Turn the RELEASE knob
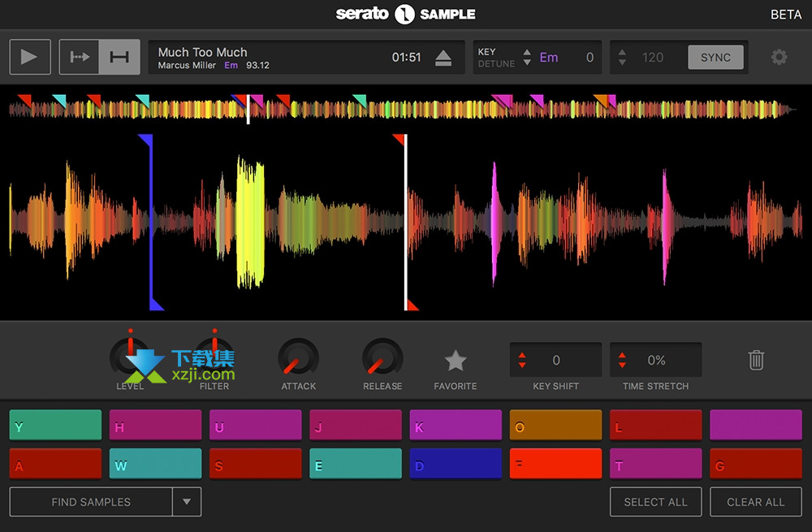Viewport: 812px width, 532px height. point(382,357)
